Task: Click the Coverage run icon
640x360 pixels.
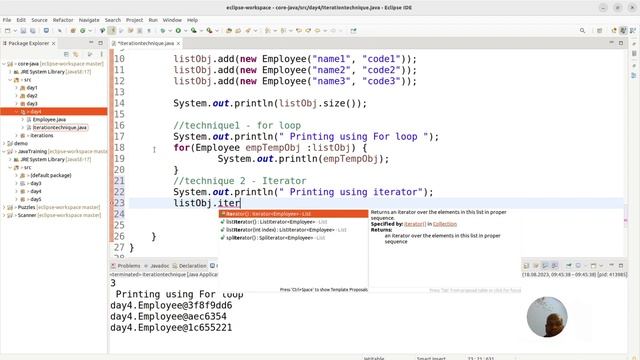Action: click(x=193, y=31)
